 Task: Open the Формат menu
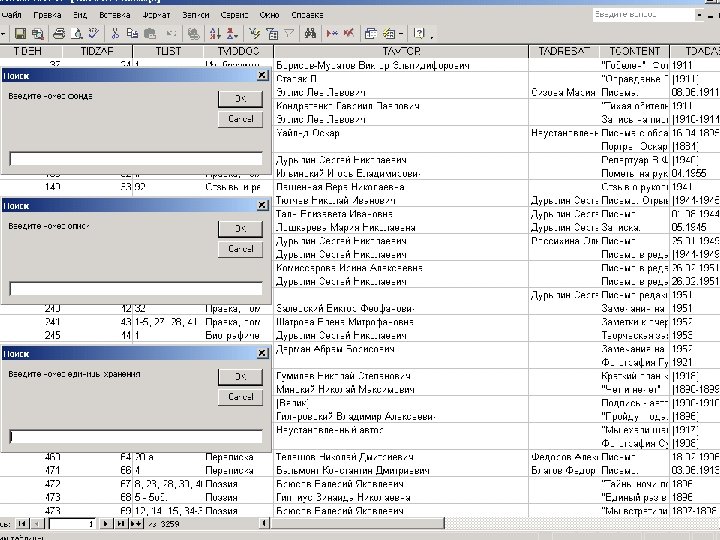[156, 15]
